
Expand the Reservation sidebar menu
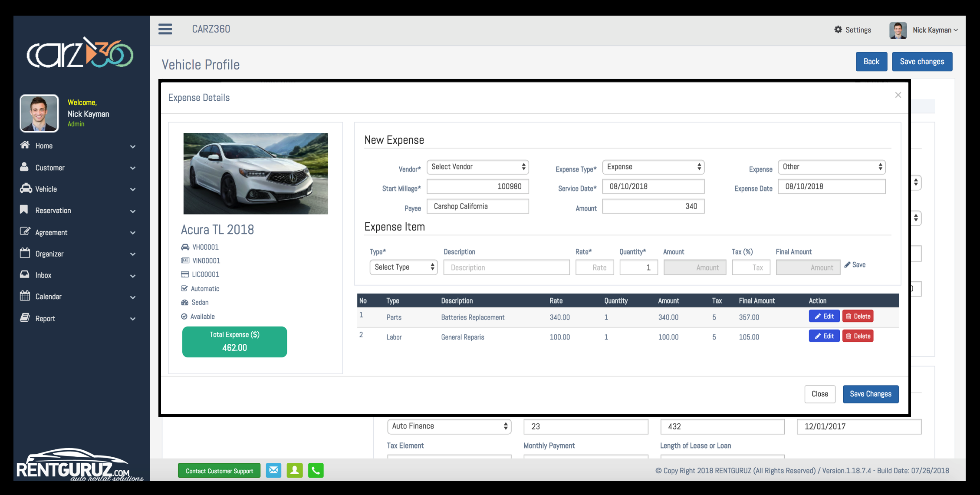[133, 211]
